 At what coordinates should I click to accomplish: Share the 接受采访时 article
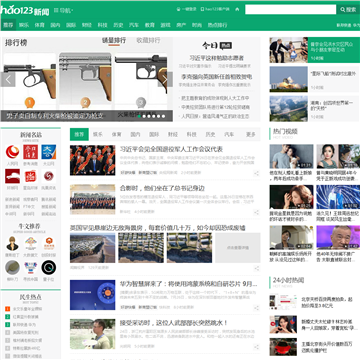pyautogui.click(x=256, y=347)
